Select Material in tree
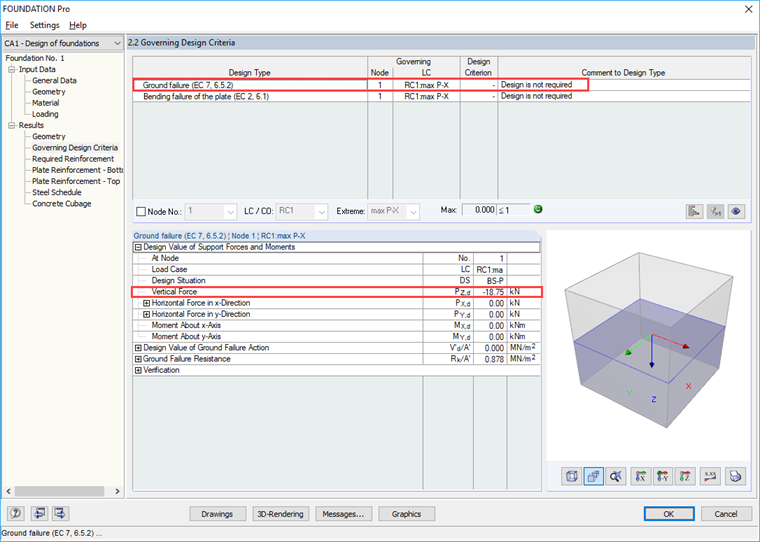 pyautogui.click(x=46, y=103)
